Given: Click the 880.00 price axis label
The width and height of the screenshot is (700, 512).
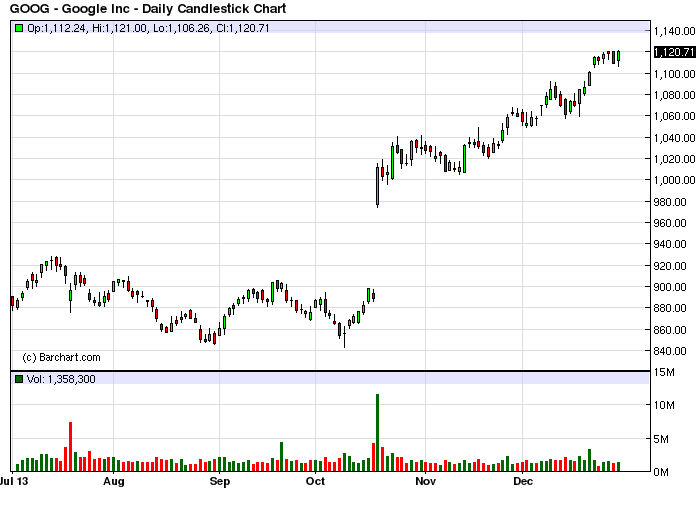Looking at the screenshot, I should (670, 308).
